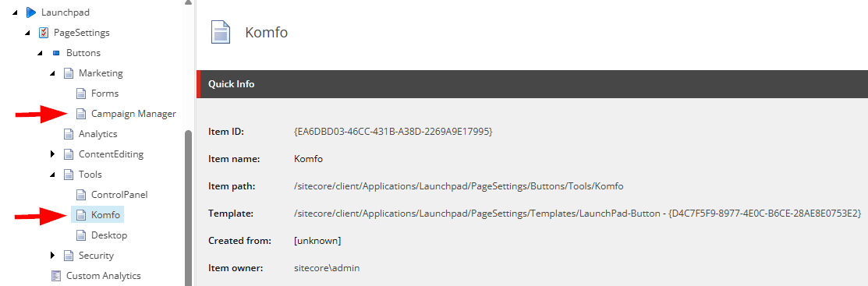Screen dimensions: 868x286
Task: Collapse the Marketing tree node
Action: point(52,73)
